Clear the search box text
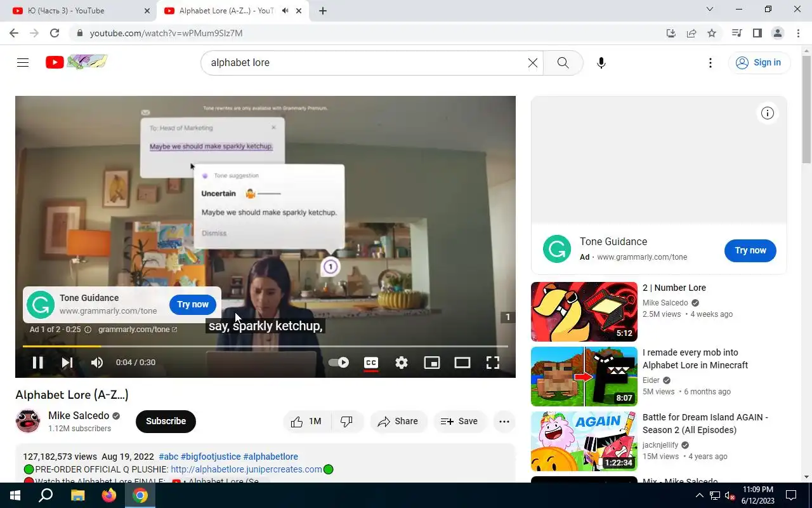The width and height of the screenshot is (812, 508). tap(533, 62)
